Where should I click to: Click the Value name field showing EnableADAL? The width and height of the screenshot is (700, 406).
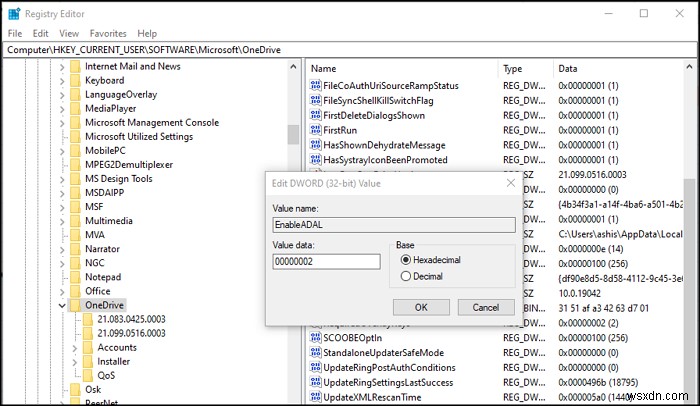tap(394, 225)
